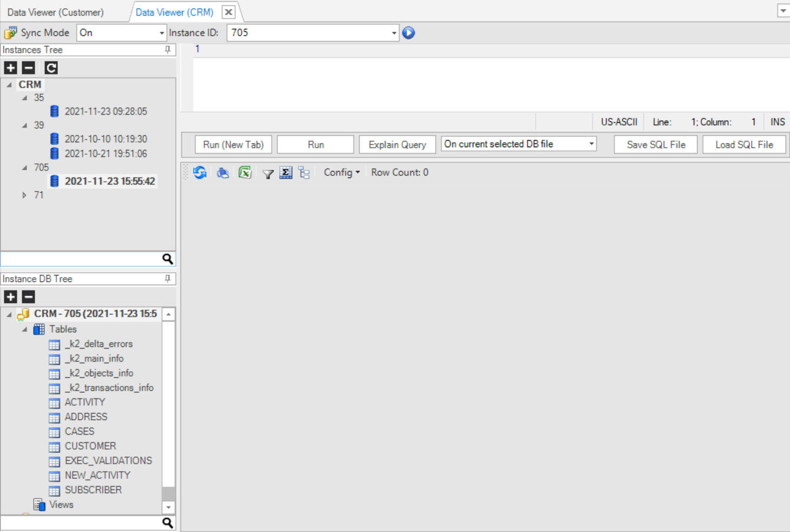The height and width of the screenshot is (532, 790).
Task: Pin the Instance DB Tree panel
Action: coord(168,279)
